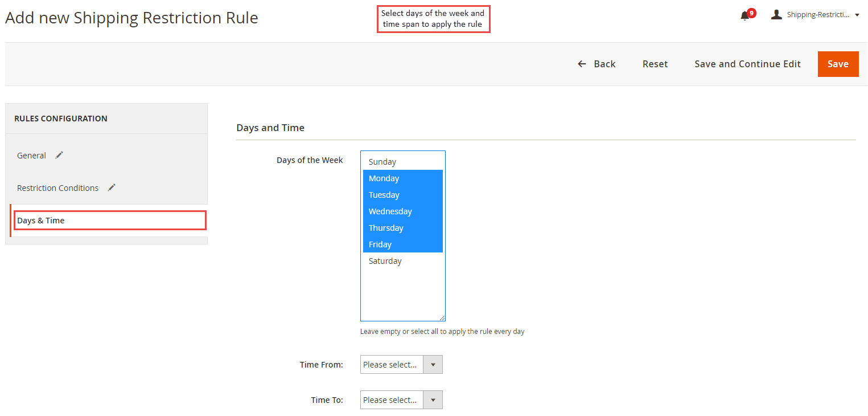The image size is (868, 416).
Task: Click the pencil icon next to General
Action: click(59, 155)
